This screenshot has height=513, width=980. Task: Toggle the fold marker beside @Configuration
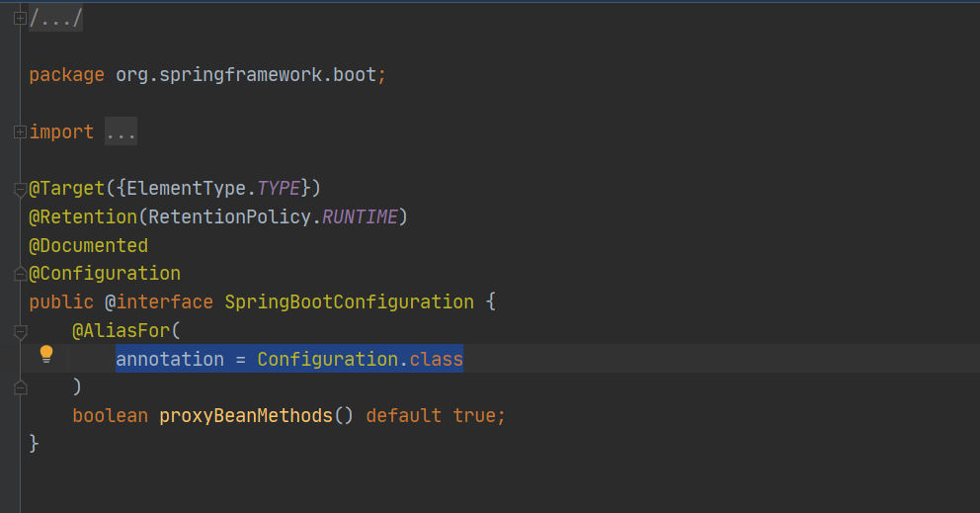click(20, 274)
